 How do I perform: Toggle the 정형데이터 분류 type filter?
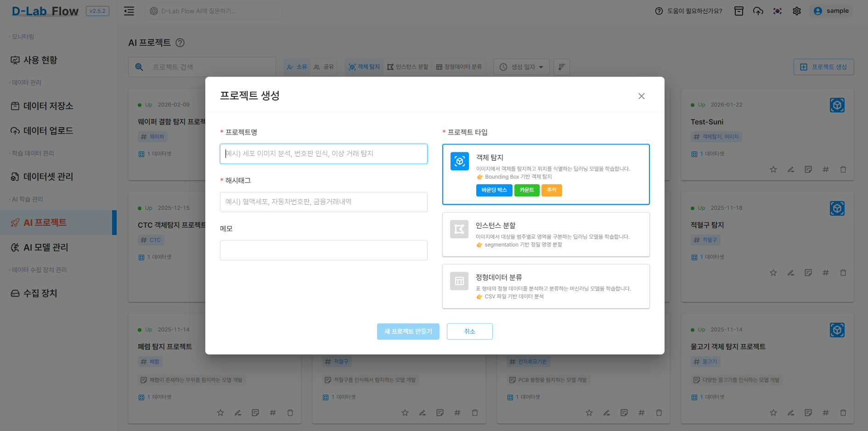click(459, 67)
